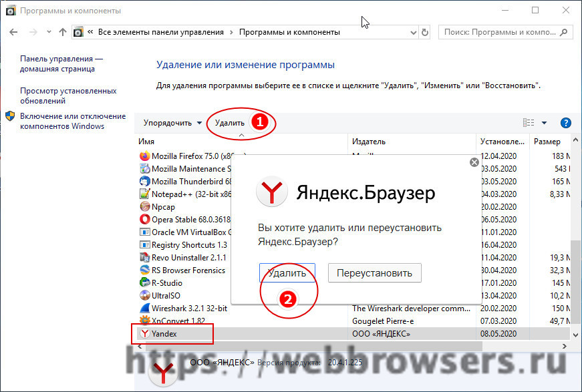Open Windows components on/off link
The width and height of the screenshot is (582, 392).
(x=73, y=122)
